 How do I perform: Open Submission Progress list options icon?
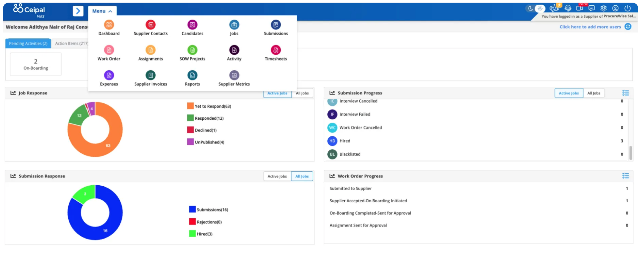pos(625,93)
